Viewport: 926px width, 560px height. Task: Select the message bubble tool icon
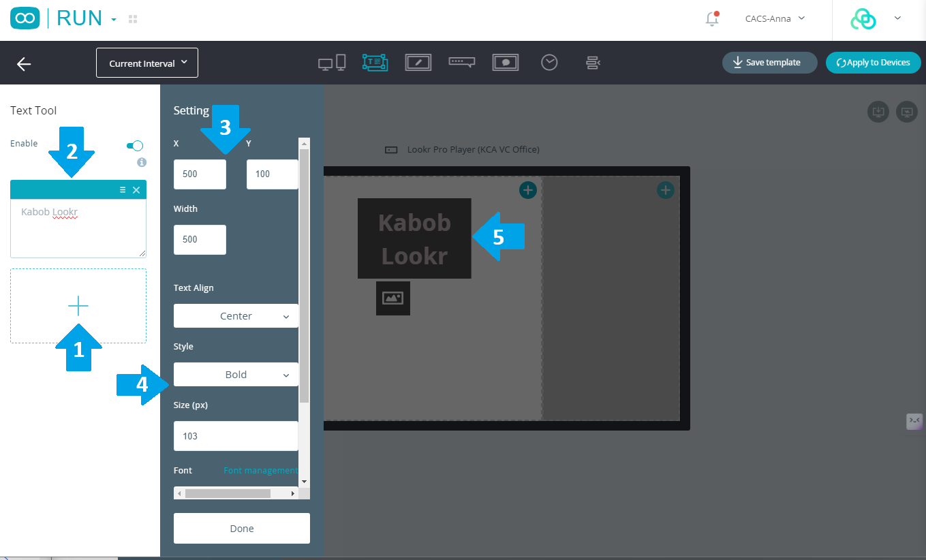[506, 63]
